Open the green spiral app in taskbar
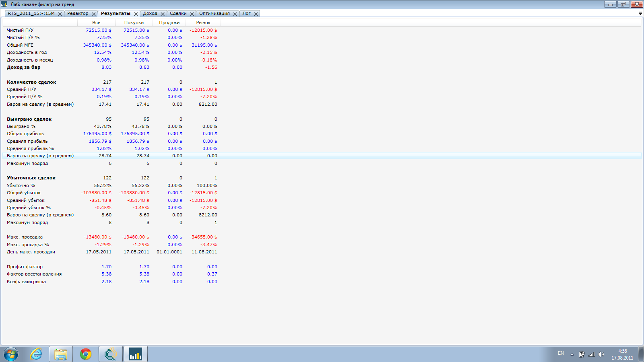Screen dimensions: 644x362 coord(110,354)
